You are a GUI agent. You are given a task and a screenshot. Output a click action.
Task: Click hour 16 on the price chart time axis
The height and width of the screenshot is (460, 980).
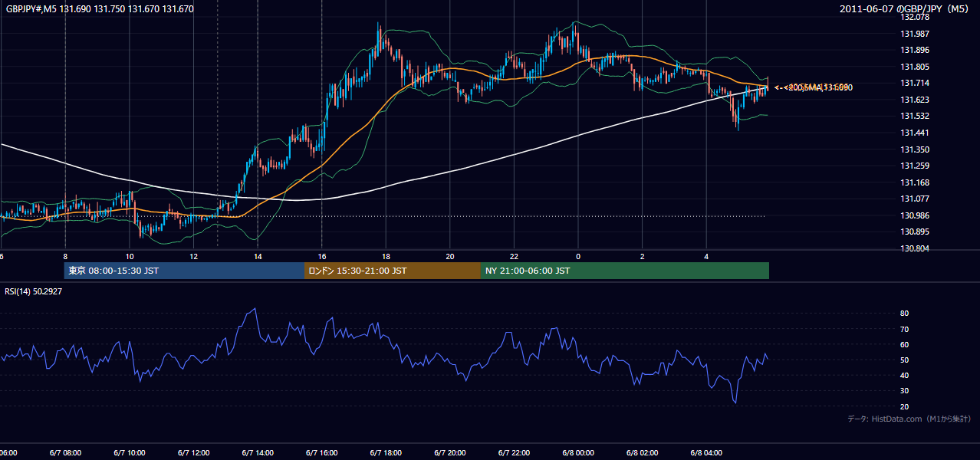(x=322, y=256)
